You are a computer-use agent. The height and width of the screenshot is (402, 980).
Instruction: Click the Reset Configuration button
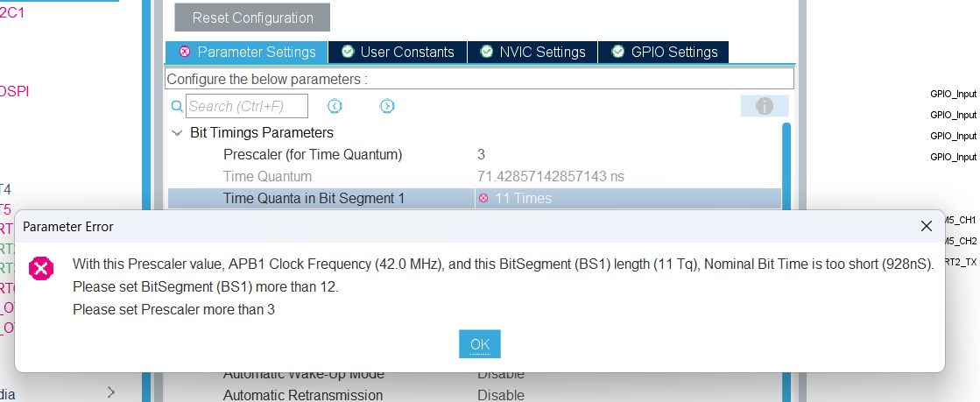(252, 18)
